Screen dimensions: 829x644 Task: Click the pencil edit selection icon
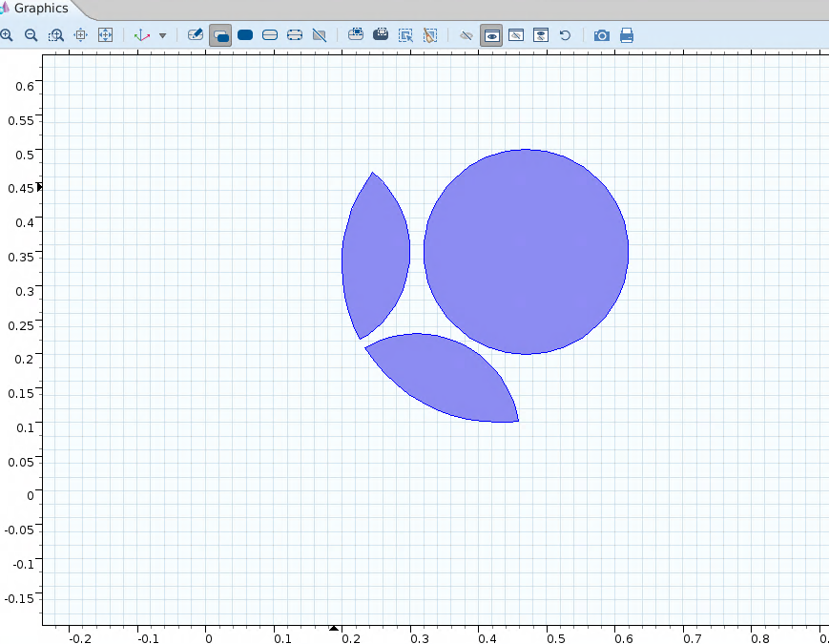[196, 35]
